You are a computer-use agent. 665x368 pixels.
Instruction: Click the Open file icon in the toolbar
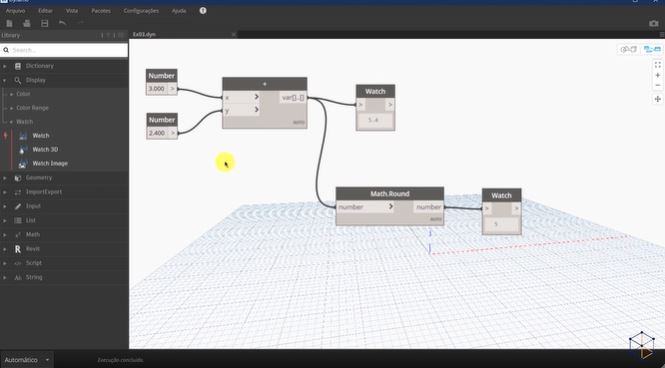(x=27, y=23)
